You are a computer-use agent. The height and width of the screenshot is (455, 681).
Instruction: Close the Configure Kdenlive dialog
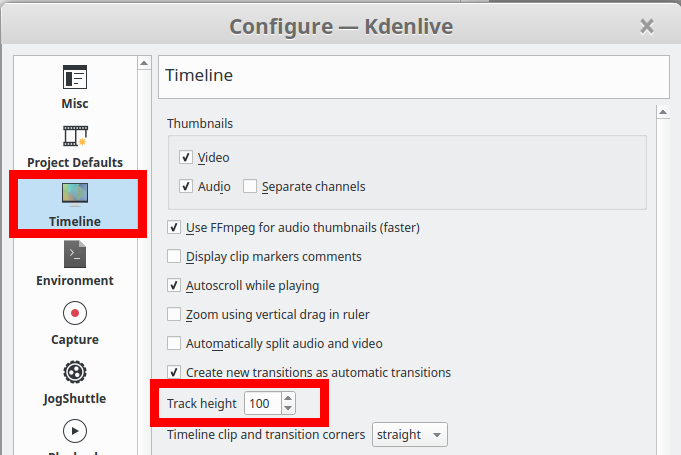(x=647, y=26)
